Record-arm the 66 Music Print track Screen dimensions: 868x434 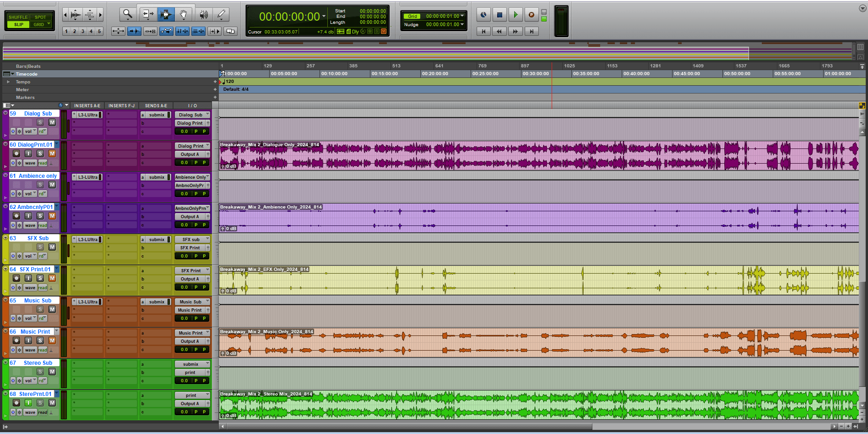point(16,341)
